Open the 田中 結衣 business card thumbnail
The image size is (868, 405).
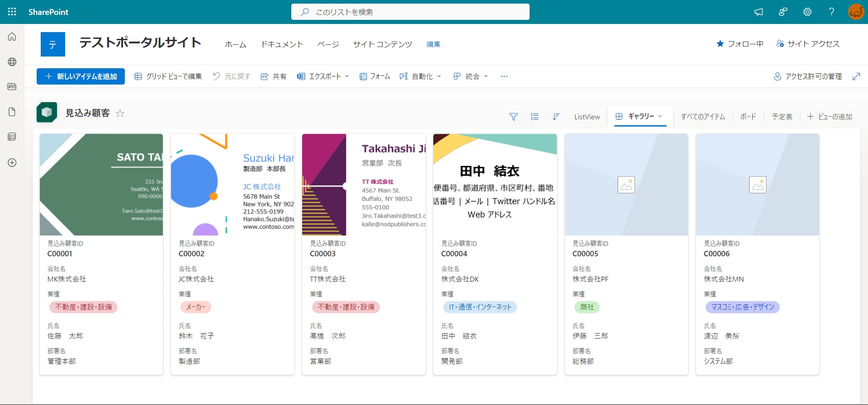[x=495, y=184]
